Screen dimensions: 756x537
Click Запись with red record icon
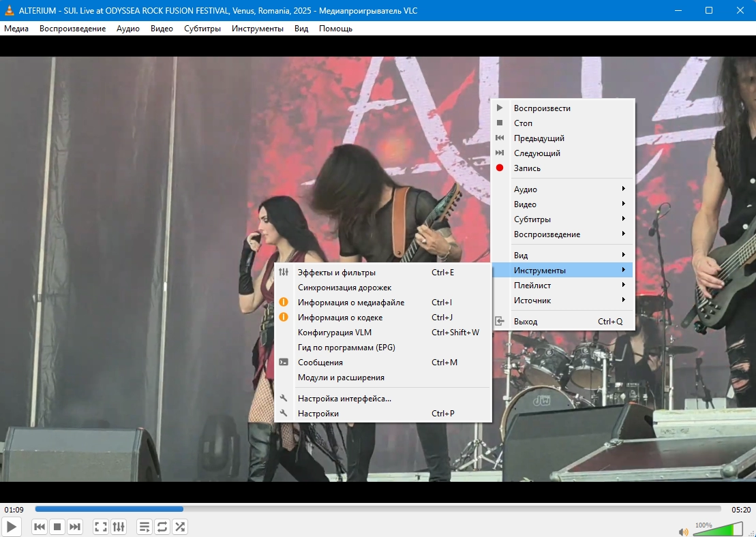click(x=527, y=168)
